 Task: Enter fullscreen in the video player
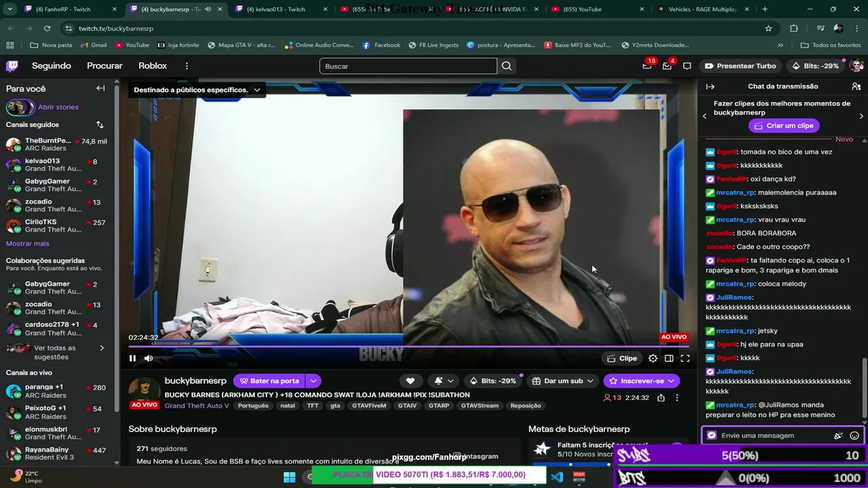(x=685, y=359)
